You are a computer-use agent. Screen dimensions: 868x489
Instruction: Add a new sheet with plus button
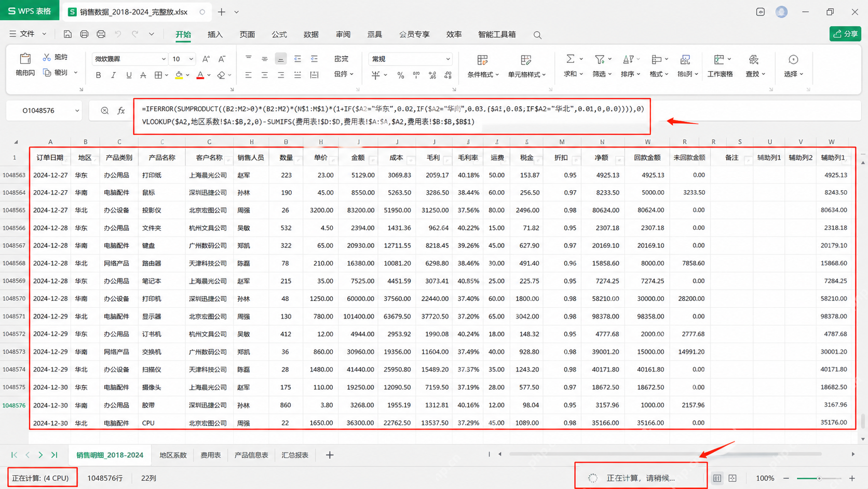pos(330,455)
